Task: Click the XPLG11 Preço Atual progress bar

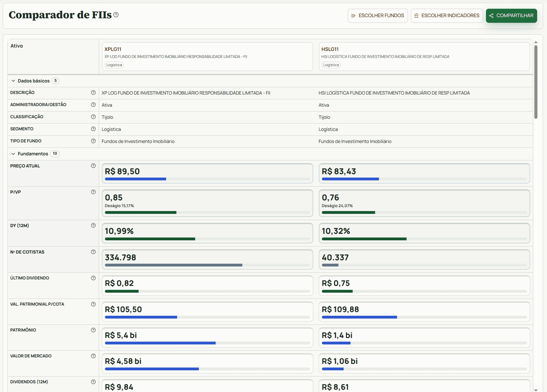Action: (x=207, y=179)
